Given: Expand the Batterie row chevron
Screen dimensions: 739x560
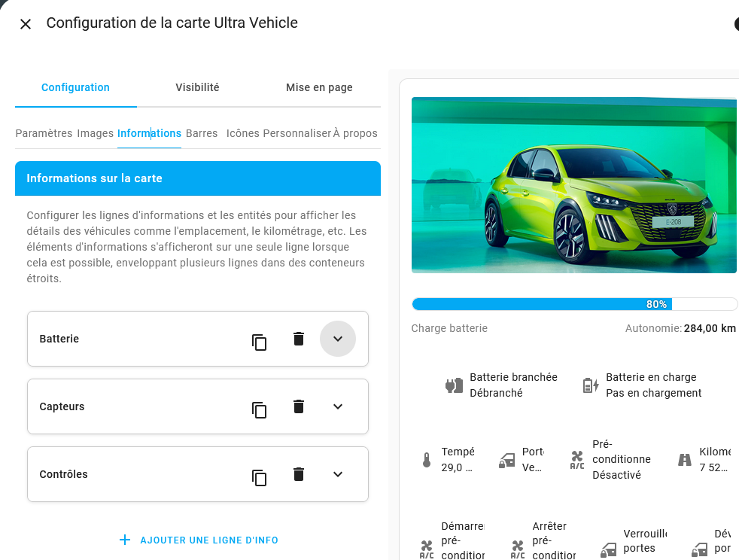Looking at the screenshot, I should click(x=338, y=339).
